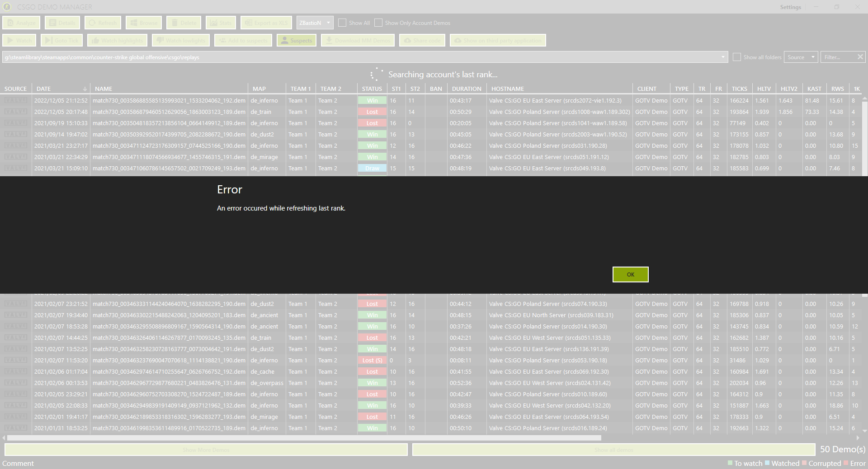
Task: Refresh the demo list
Action: click(103, 23)
